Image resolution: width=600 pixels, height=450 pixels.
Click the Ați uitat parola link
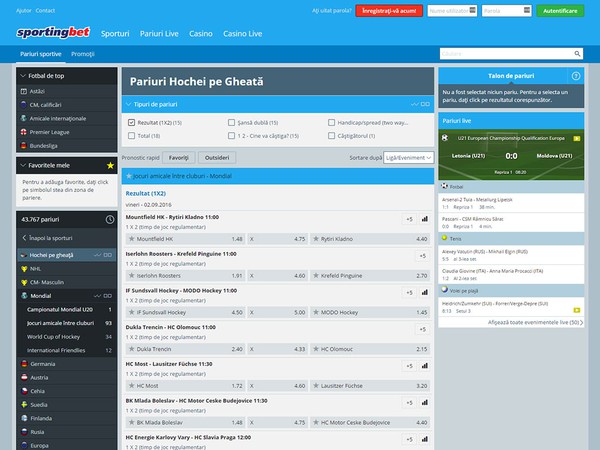pos(331,11)
